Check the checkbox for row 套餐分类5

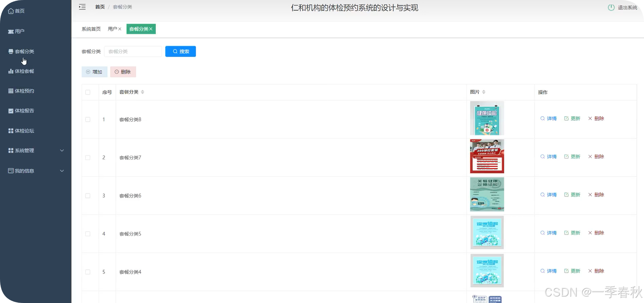(x=88, y=234)
